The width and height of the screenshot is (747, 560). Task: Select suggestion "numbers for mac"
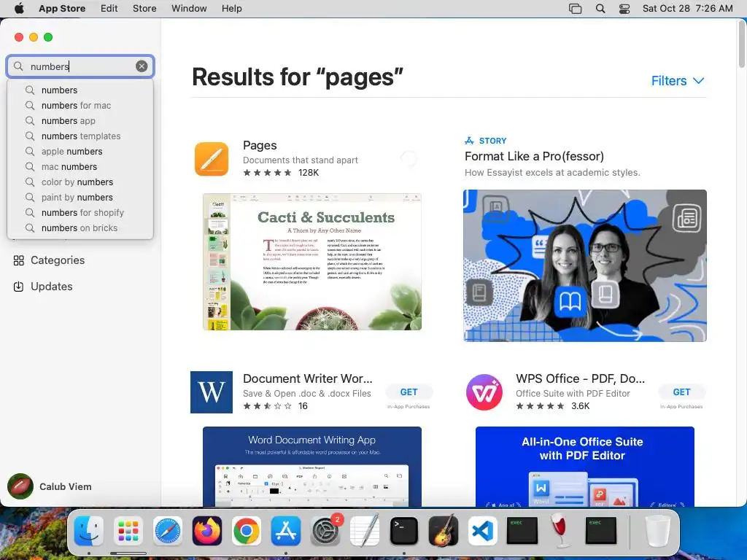tap(80, 105)
